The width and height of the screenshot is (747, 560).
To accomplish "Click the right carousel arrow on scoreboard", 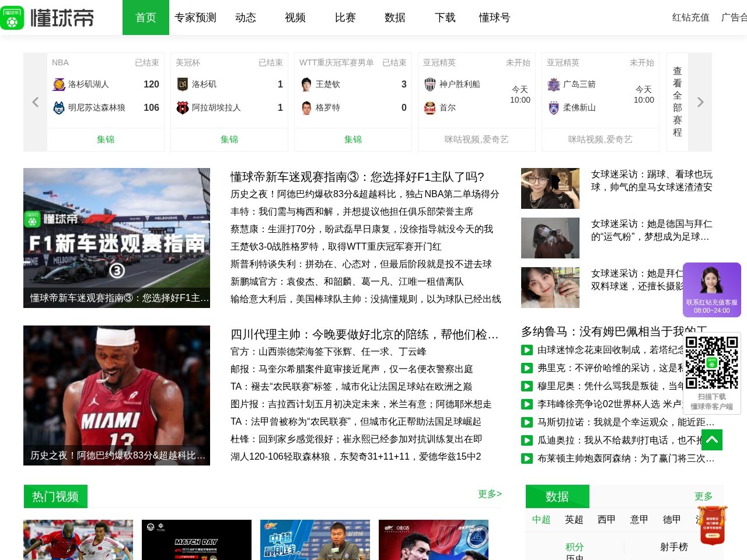I will click(700, 101).
